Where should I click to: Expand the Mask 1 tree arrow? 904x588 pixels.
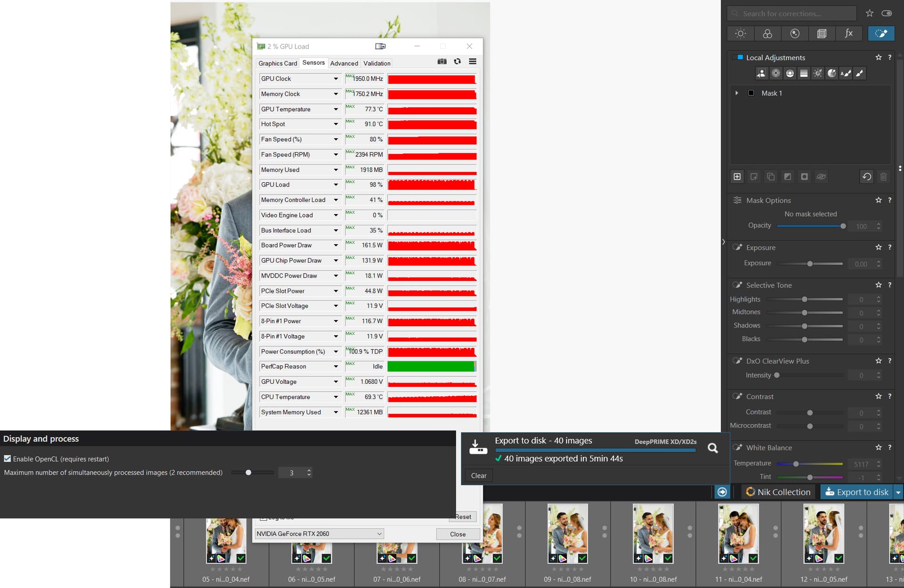pyautogui.click(x=737, y=93)
